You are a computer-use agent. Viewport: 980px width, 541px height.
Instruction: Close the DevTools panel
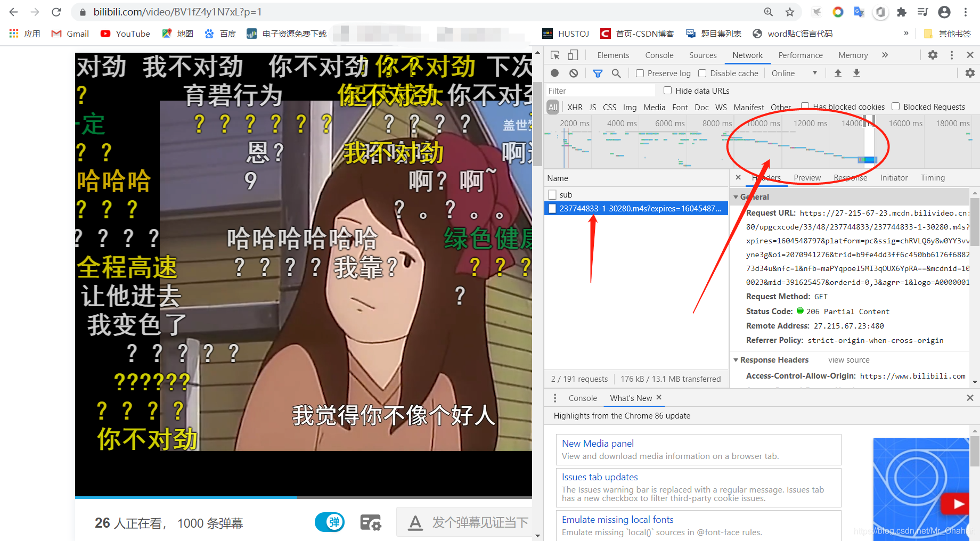(x=970, y=55)
